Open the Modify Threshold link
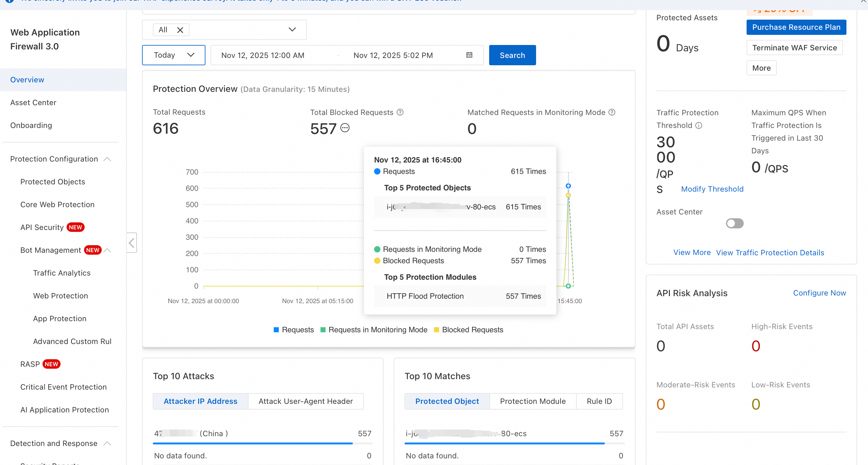Viewport: 868px width, 465px height. point(712,189)
